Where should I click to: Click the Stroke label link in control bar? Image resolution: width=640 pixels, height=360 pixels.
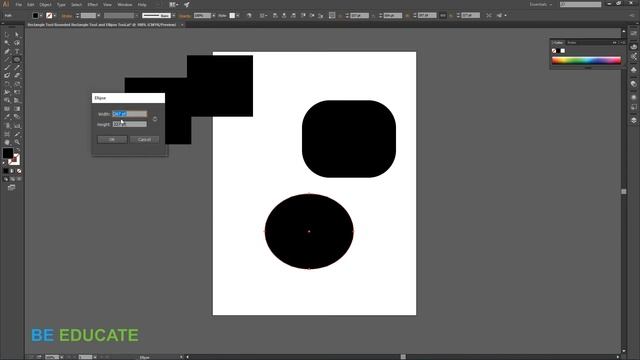pyautogui.click(x=67, y=16)
